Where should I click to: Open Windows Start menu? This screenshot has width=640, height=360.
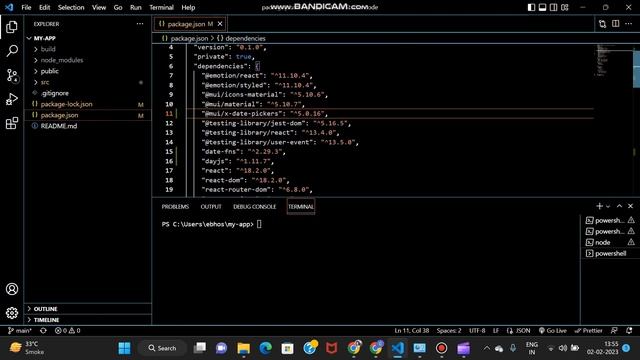click(x=124, y=348)
